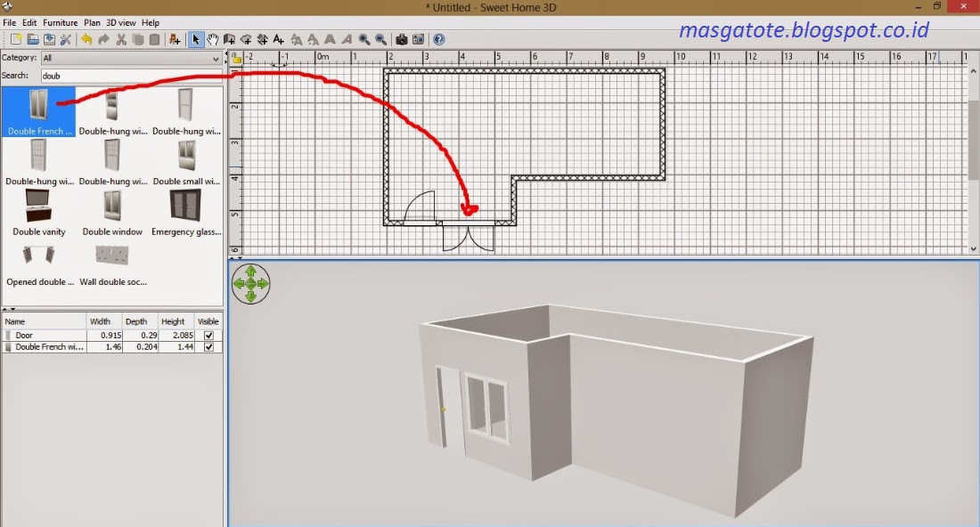Select the arrow selection mode tool
This screenshot has height=527, width=980.
point(195,39)
